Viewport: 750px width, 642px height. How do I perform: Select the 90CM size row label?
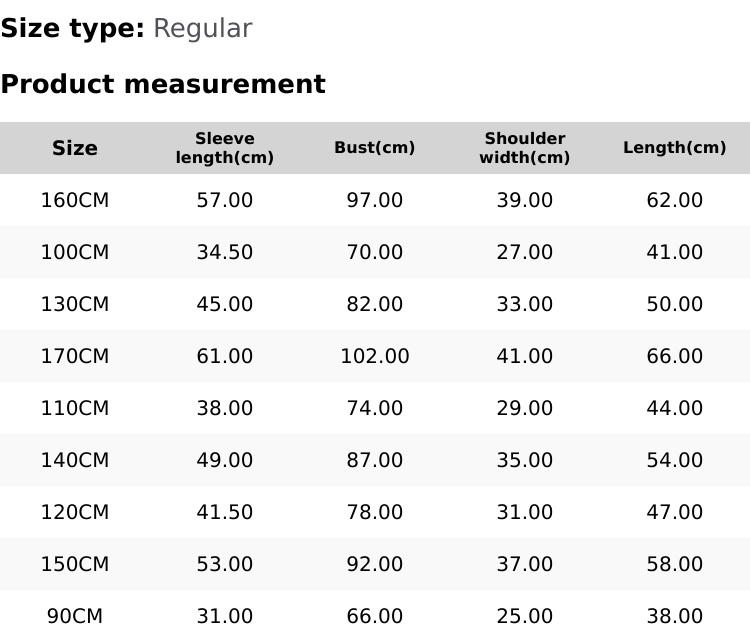[x=75, y=616]
